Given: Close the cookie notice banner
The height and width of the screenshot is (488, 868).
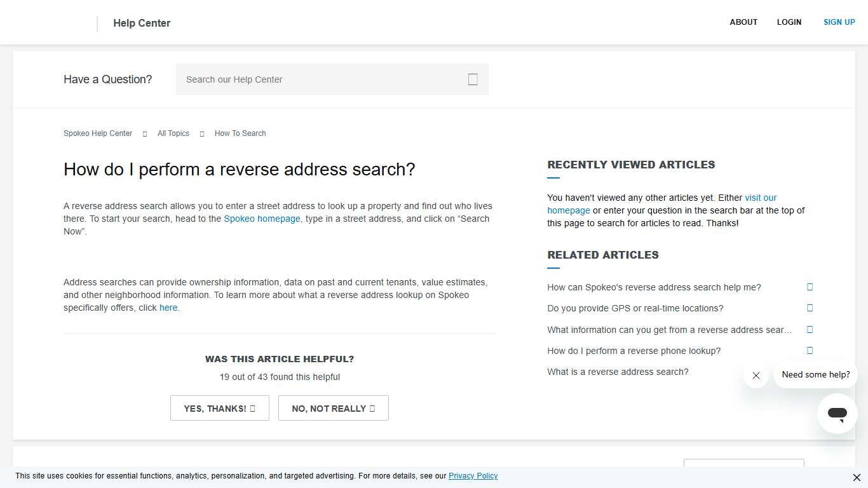Looking at the screenshot, I should point(856,477).
